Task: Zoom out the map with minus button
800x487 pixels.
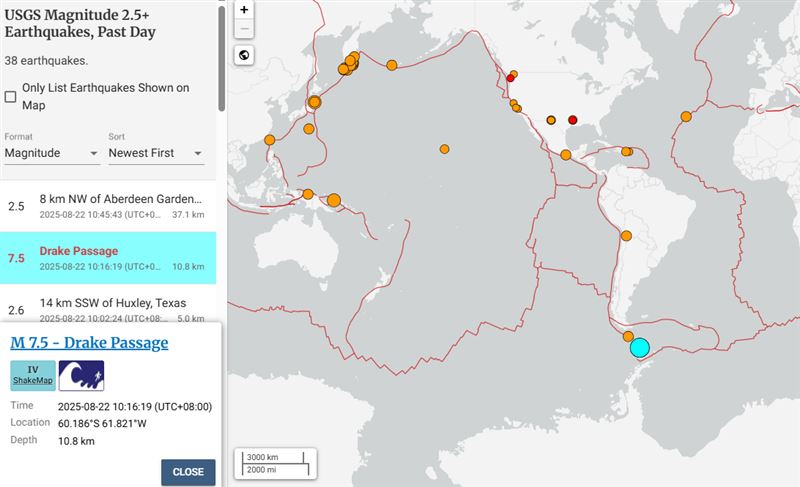Action: tap(244, 29)
